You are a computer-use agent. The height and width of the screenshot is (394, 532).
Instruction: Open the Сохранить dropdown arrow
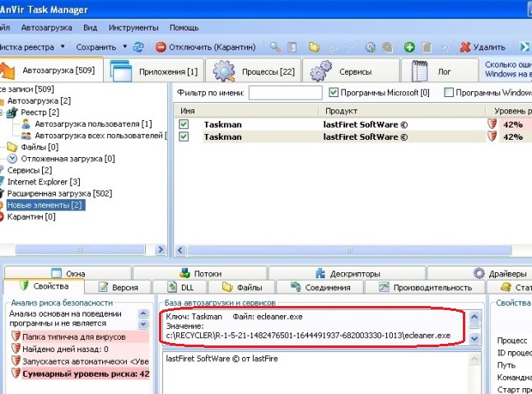[x=125, y=46]
